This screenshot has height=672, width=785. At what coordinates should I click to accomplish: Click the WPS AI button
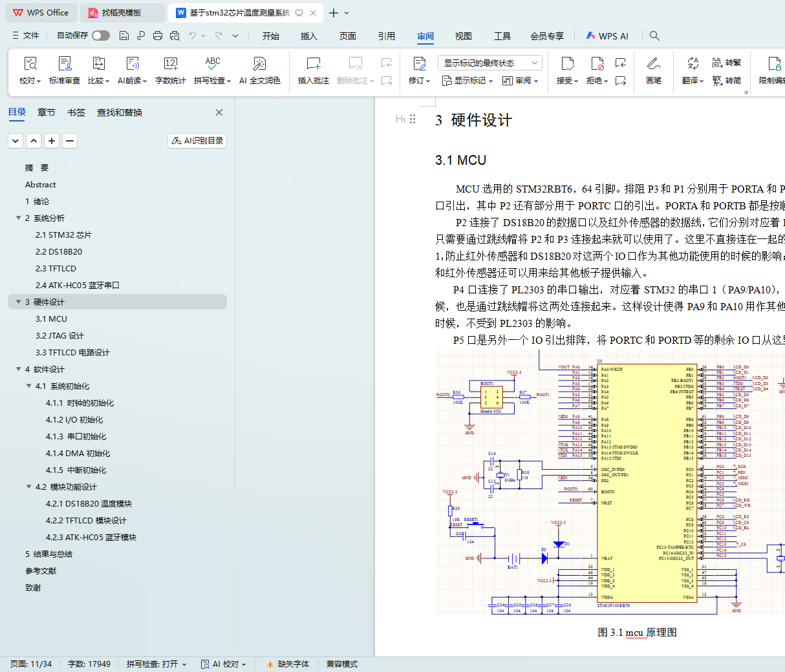[x=607, y=36]
